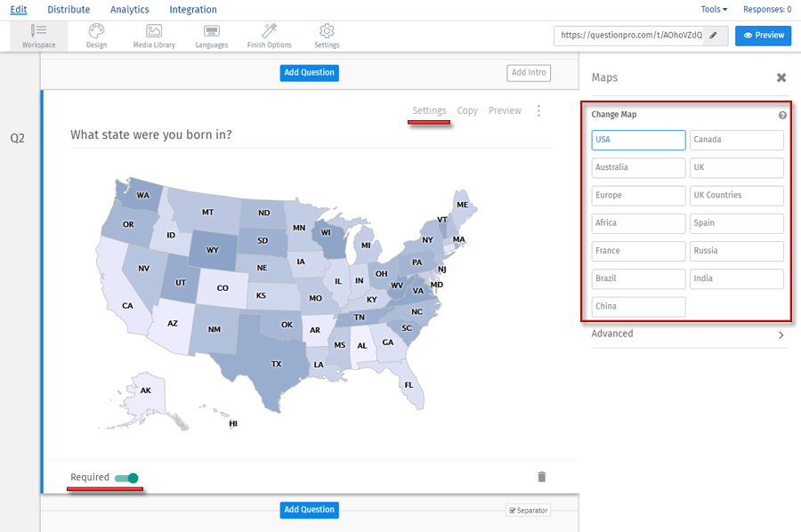Switch to the Analytics tab
The width and height of the screenshot is (801, 532).
(x=129, y=10)
